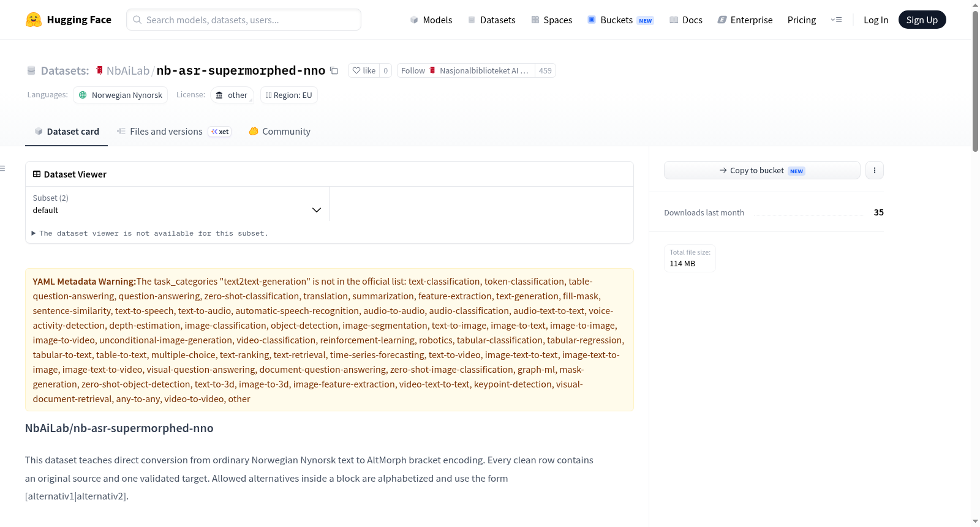Click the follower count 459
The width and height of the screenshot is (980, 527).
pos(545,70)
